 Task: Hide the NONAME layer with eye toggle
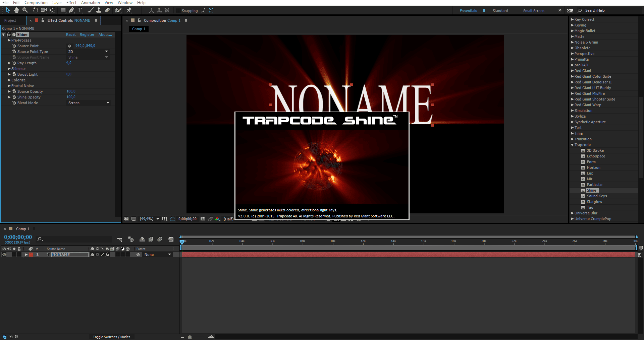pos(4,255)
